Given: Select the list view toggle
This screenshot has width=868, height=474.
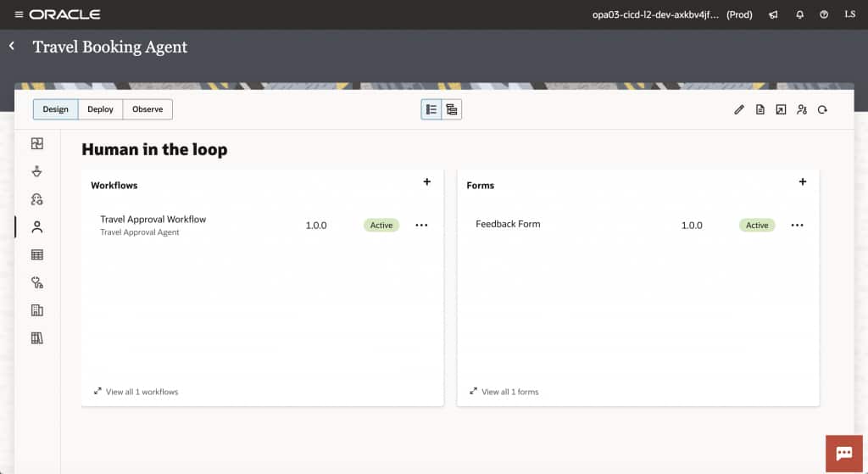Looking at the screenshot, I should pyautogui.click(x=431, y=109).
